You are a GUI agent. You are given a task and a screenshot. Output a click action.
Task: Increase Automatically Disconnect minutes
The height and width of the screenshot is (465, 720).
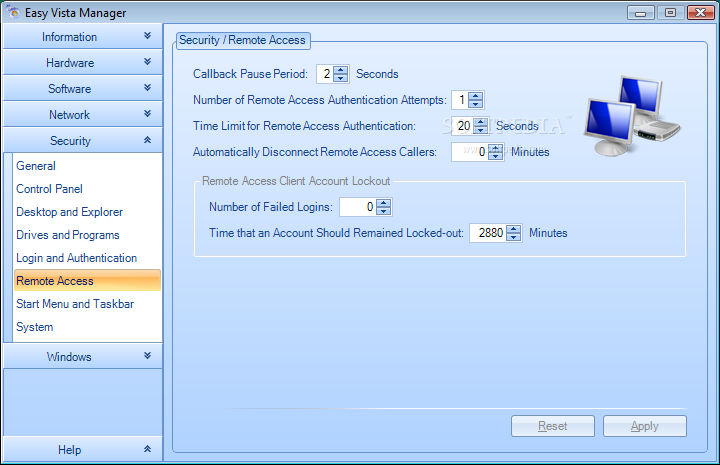(495, 148)
